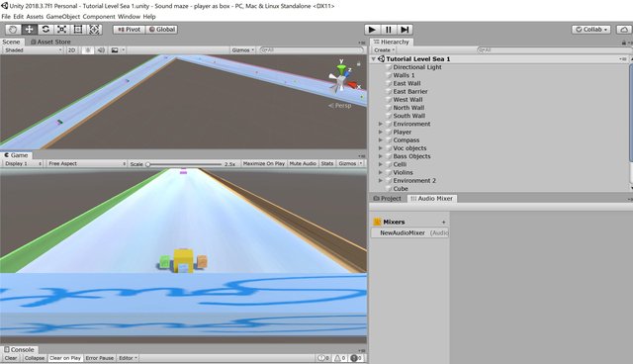The image size is (633, 364).
Task: Select the Rotate tool
Action: [x=45, y=30]
